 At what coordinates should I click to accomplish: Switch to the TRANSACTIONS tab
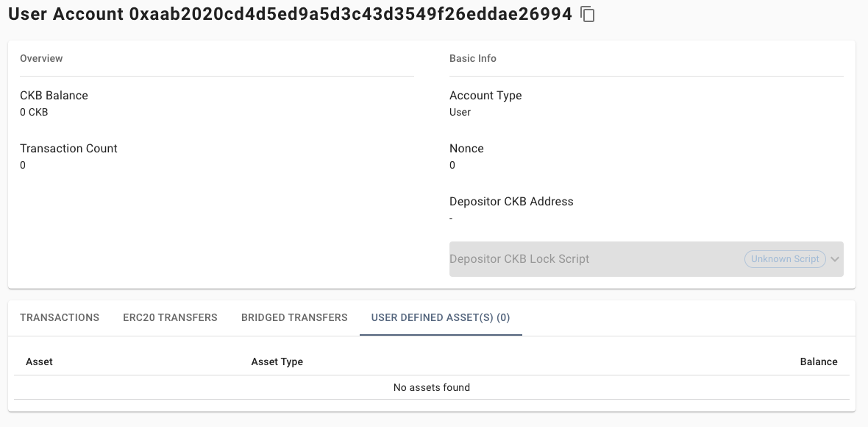tap(60, 317)
